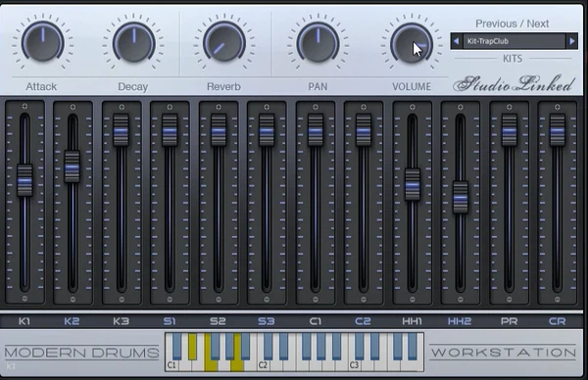Select the K1 channel label
Image resolution: width=588 pixels, height=380 pixels.
(x=24, y=321)
